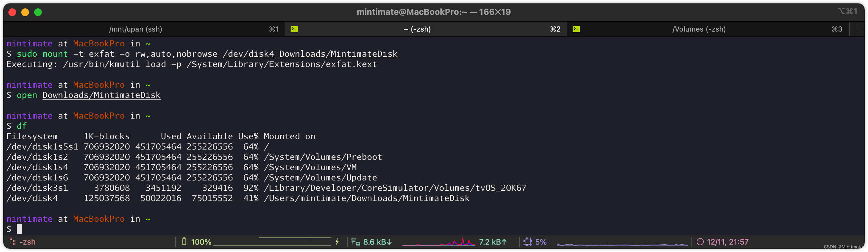This screenshot has height=252, width=868.
Task: Click the terminal cursor at the last prompt
Action: tap(19, 229)
